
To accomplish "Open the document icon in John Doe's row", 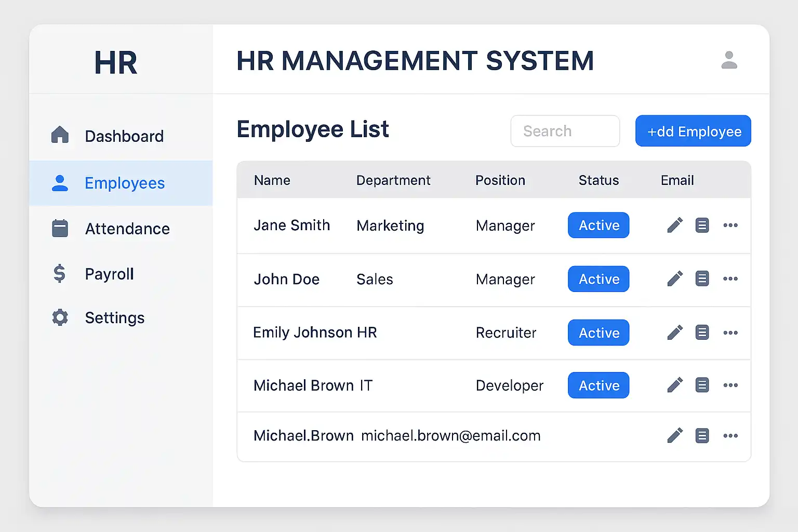I will [x=702, y=279].
